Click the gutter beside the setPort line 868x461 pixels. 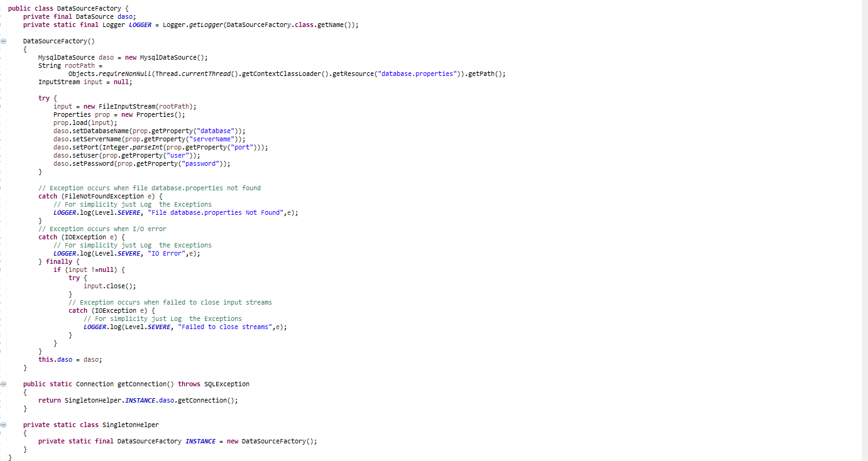4,147
